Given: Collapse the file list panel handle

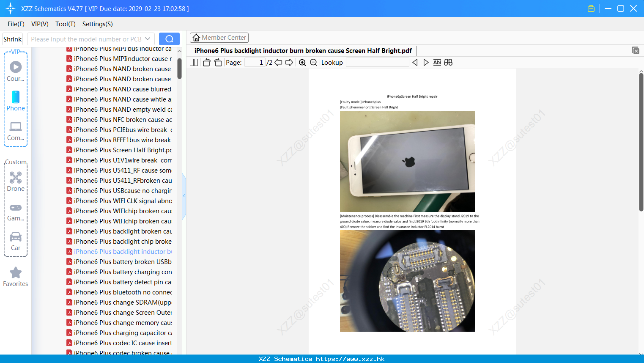Looking at the screenshot, I should click(x=184, y=196).
